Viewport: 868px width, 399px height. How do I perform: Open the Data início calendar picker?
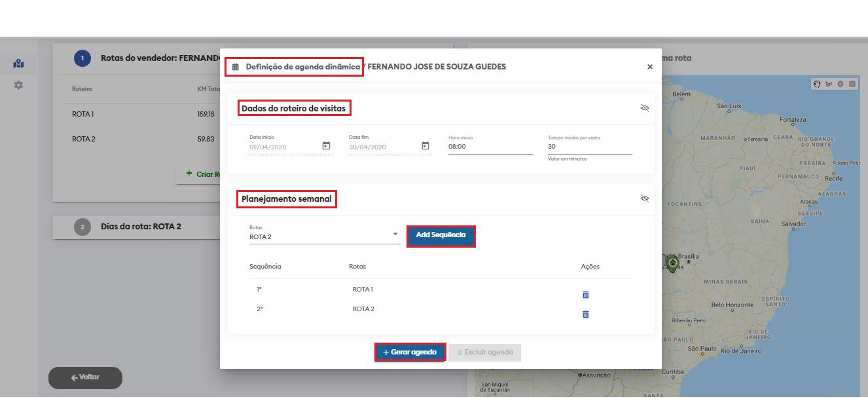click(326, 146)
